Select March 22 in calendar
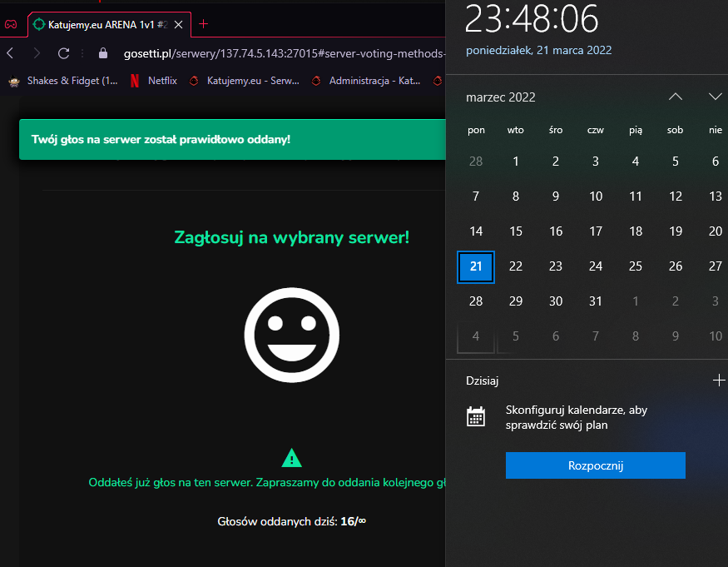Viewport: 728px width, 567px height. 516,266
